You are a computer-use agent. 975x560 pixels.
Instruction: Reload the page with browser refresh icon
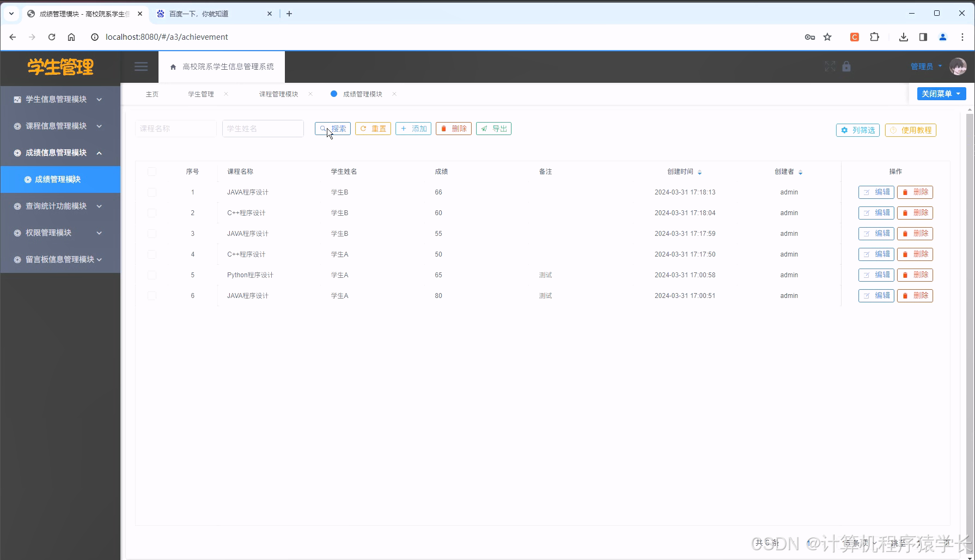pos(52,37)
